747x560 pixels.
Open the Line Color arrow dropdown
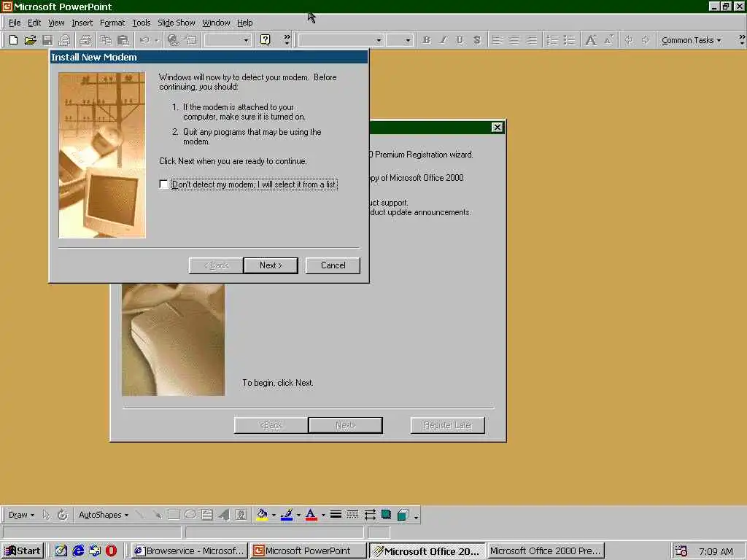(x=298, y=515)
